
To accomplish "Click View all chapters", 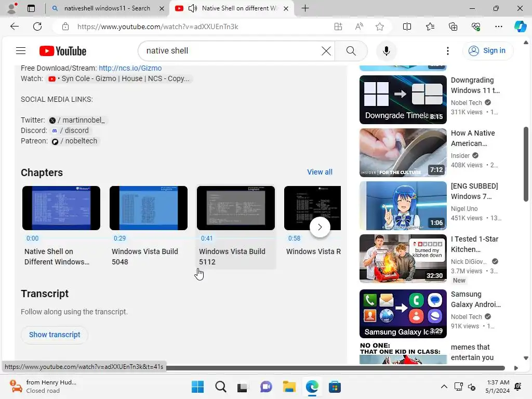I will (320, 172).
